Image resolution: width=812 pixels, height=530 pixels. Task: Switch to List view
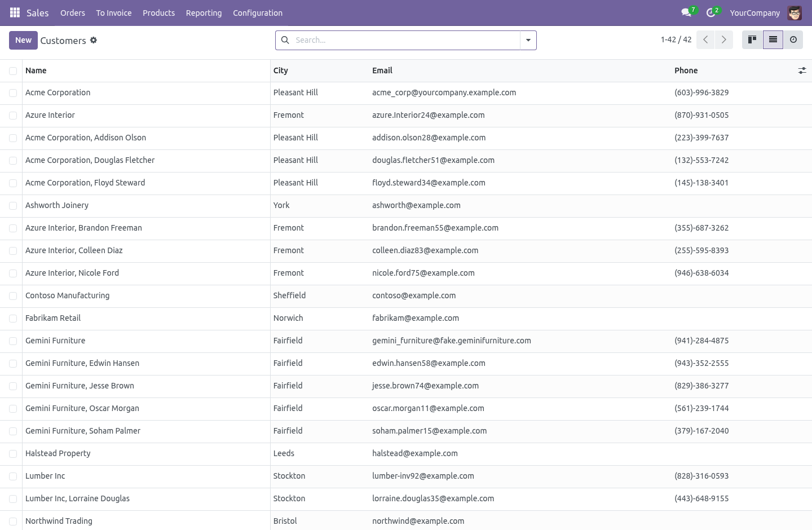pyautogui.click(x=773, y=39)
